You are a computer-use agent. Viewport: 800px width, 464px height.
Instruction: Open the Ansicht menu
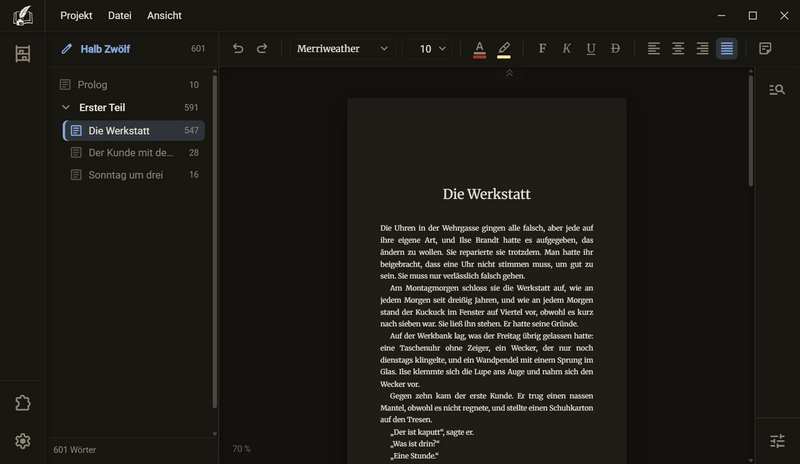pyautogui.click(x=164, y=16)
